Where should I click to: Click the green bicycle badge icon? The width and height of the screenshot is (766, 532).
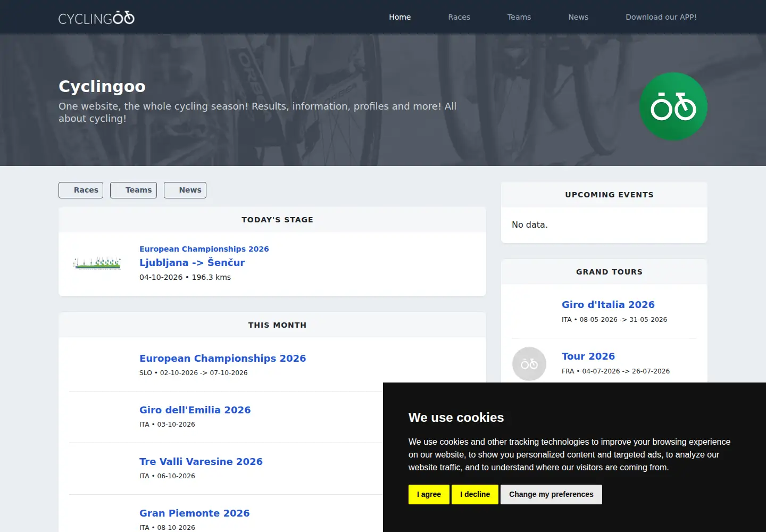click(x=673, y=106)
